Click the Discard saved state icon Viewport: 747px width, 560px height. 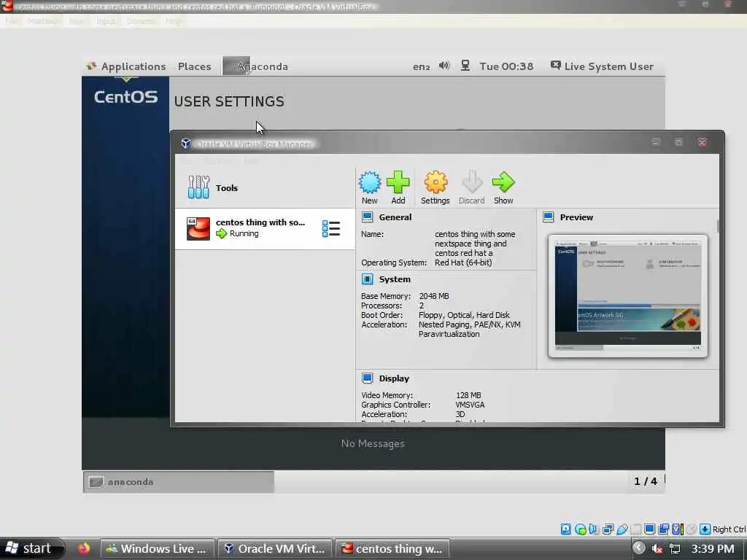point(472,187)
